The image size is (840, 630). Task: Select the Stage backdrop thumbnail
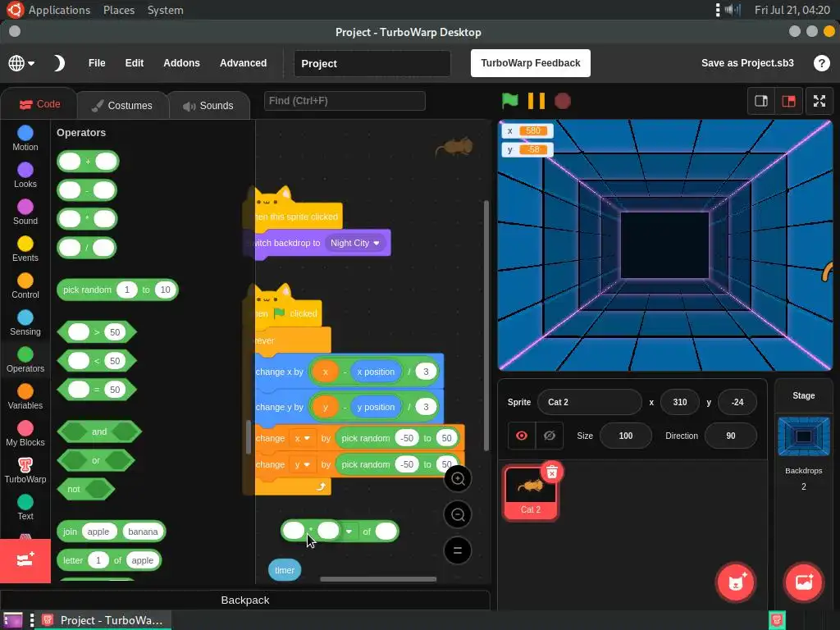[x=804, y=436]
